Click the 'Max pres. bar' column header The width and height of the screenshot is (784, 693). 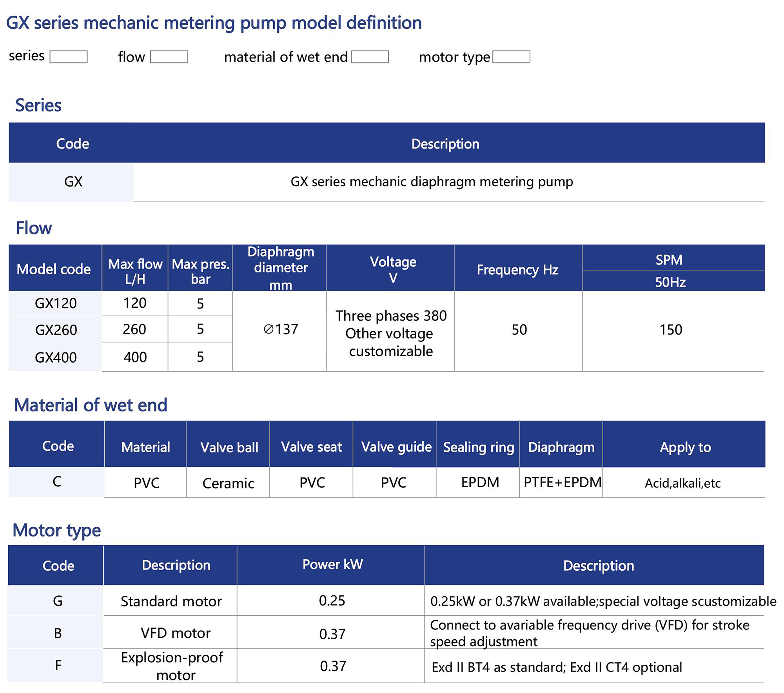point(201,271)
